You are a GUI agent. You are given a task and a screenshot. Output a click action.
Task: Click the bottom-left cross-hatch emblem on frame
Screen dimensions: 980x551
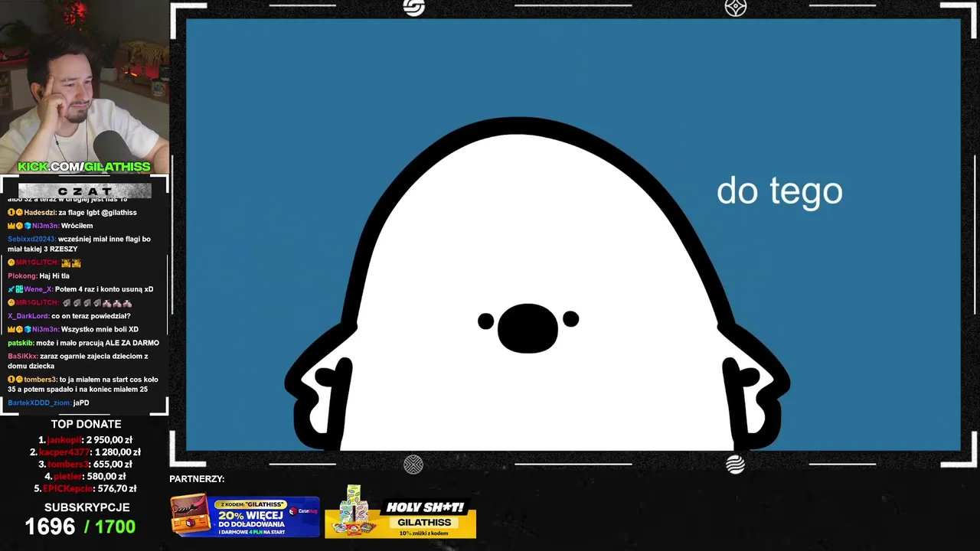tap(413, 465)
